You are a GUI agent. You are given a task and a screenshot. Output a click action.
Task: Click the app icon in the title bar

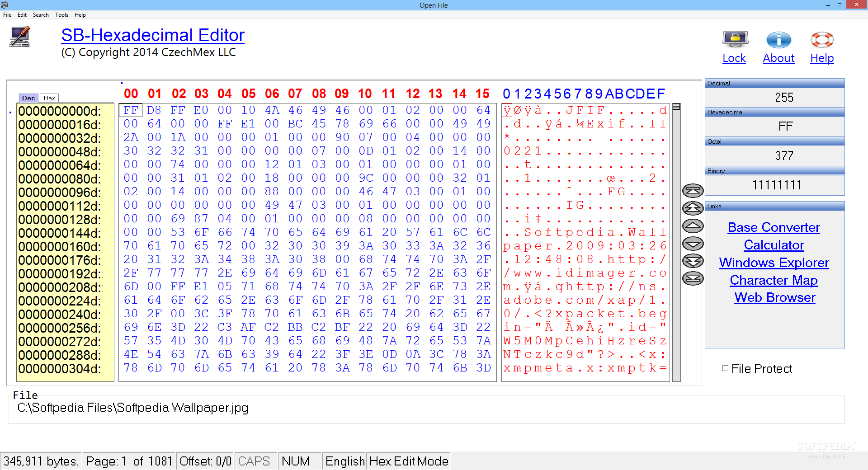click(5, 5)
